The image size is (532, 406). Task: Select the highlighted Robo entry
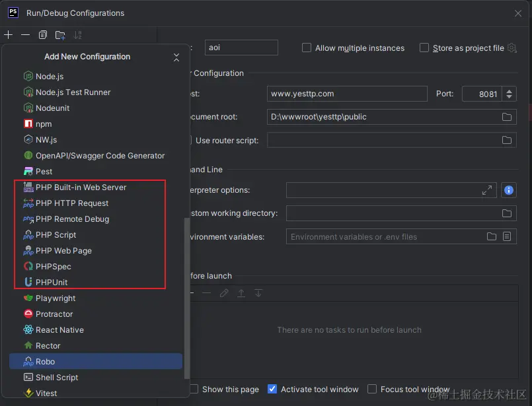(x=96, y=361)
